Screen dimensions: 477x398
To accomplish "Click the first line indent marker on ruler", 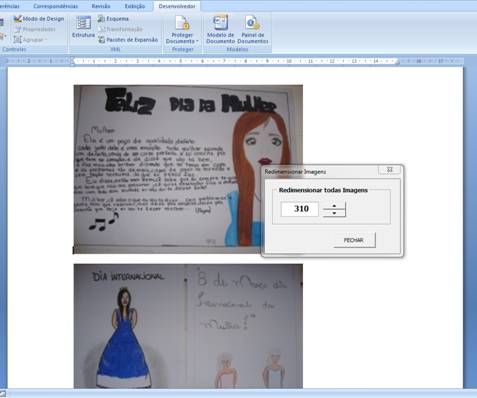I will (x=72, y=59).
